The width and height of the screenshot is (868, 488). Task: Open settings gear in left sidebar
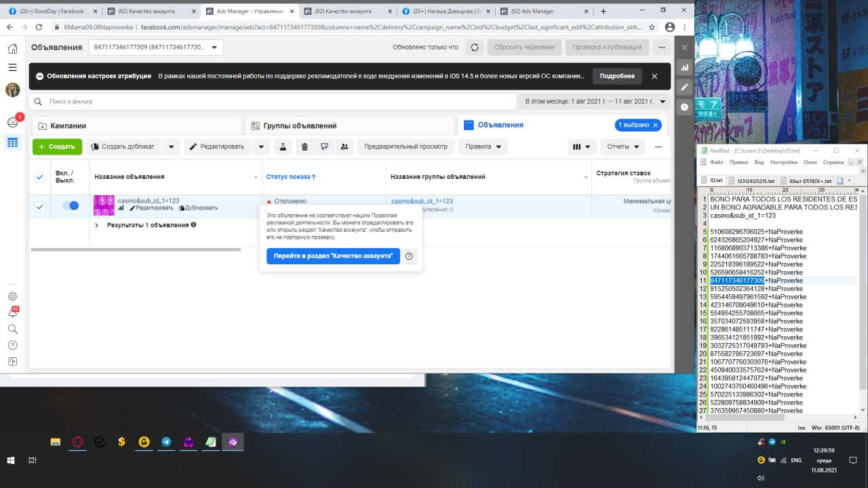tap(12, 296)
